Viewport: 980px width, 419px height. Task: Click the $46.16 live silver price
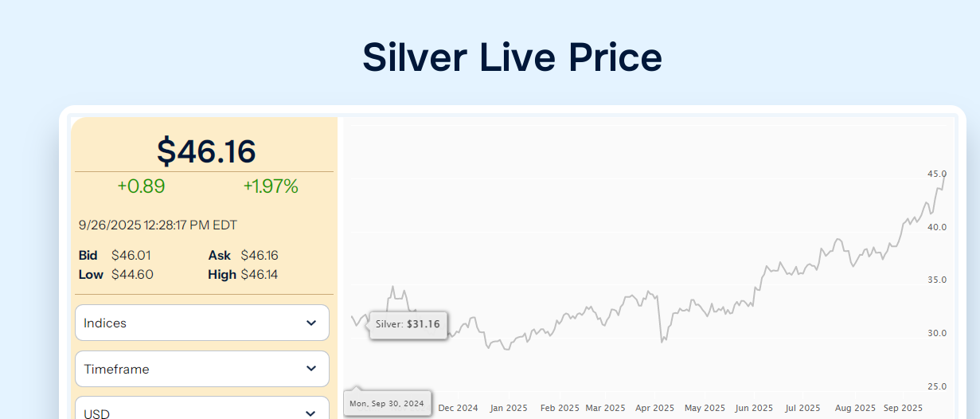pyautogui.click(x=206, y=151)
